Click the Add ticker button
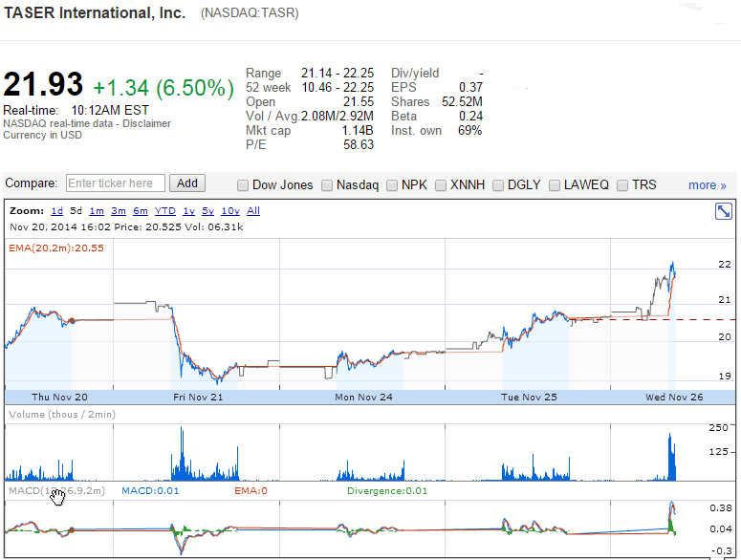 187,183
